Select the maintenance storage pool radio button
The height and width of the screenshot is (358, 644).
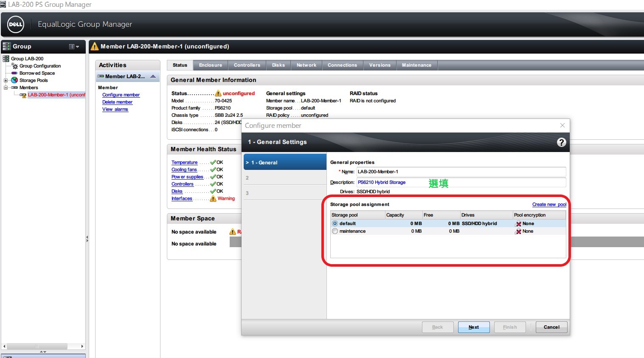point(335,231)
